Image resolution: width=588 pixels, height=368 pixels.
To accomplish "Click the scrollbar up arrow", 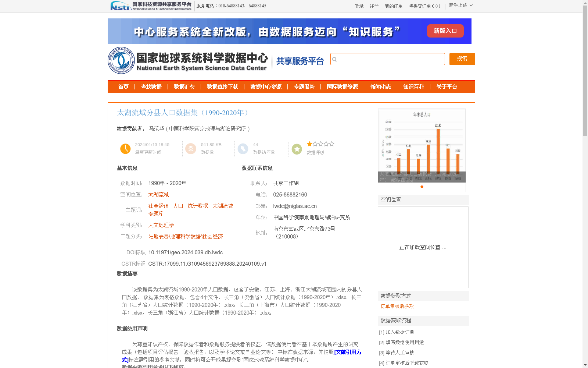I will tap(585, 3).
